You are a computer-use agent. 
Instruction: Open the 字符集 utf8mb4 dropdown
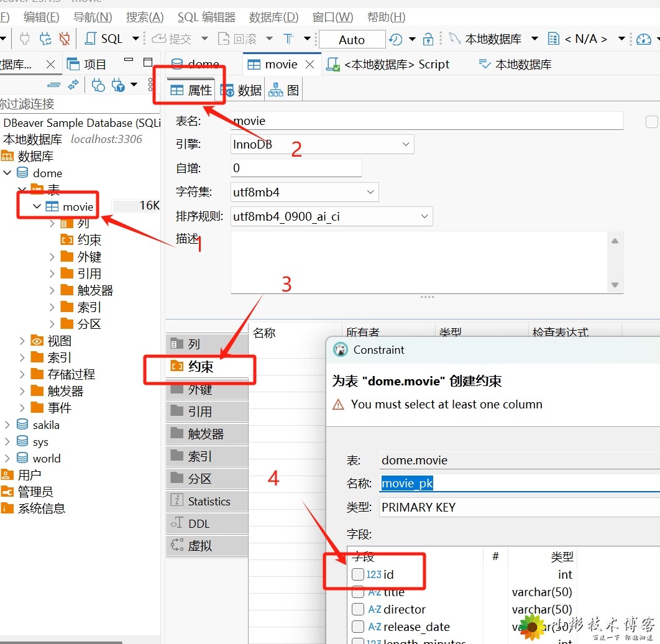point(305,192)
